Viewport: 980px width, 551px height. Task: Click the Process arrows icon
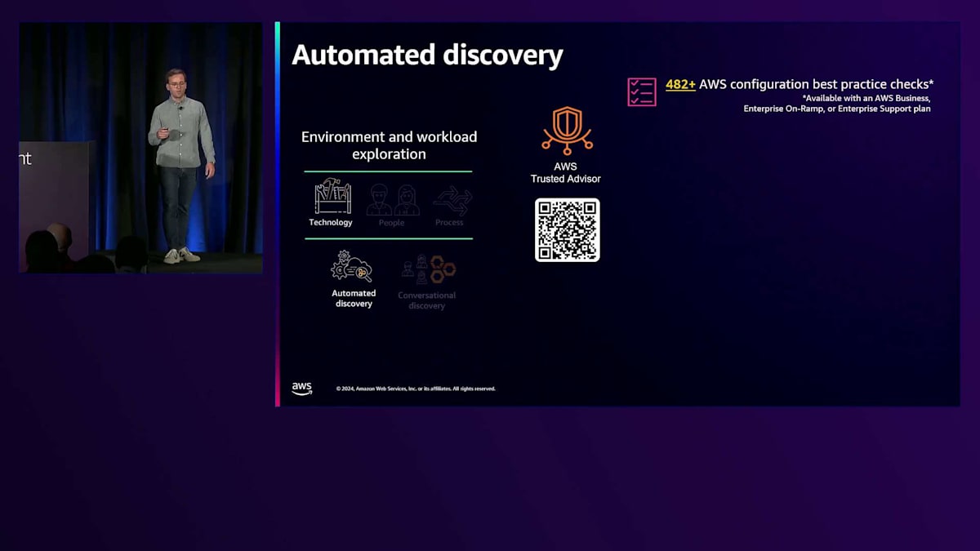tap(452, 200)
